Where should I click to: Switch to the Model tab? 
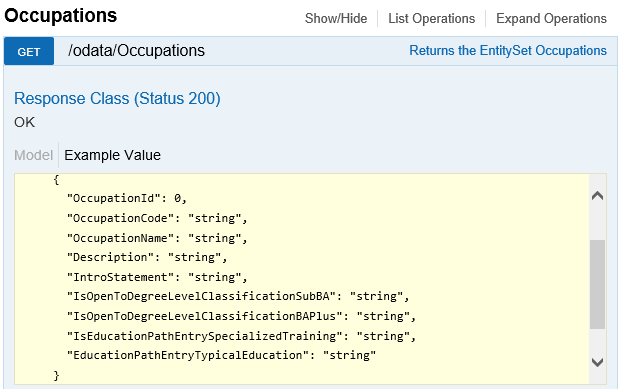click(34, 155)
